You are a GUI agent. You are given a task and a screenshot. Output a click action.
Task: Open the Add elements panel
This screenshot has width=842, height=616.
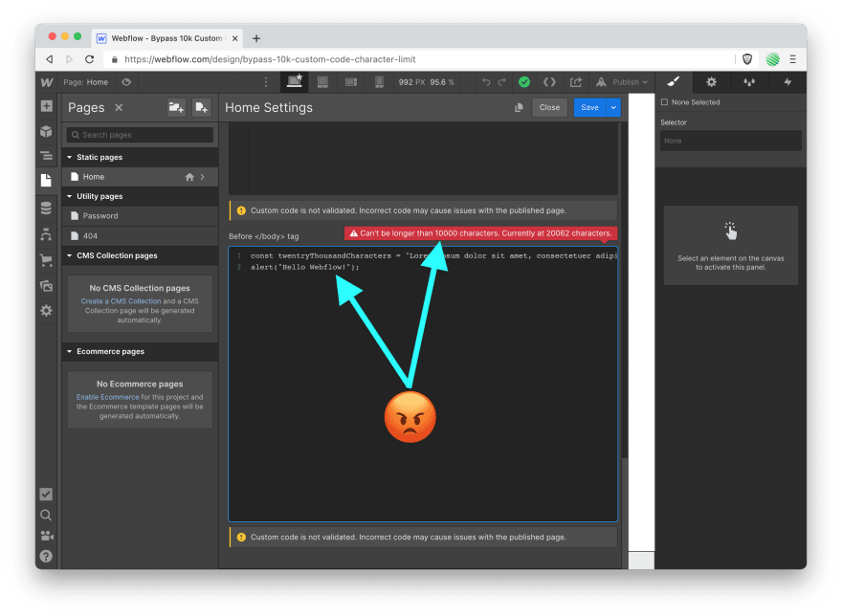(x=47, y=106)
